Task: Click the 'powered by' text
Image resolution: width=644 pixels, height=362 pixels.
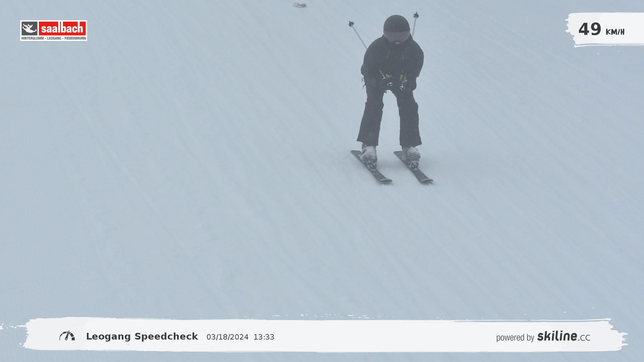Action: click(x=515, y=338)
